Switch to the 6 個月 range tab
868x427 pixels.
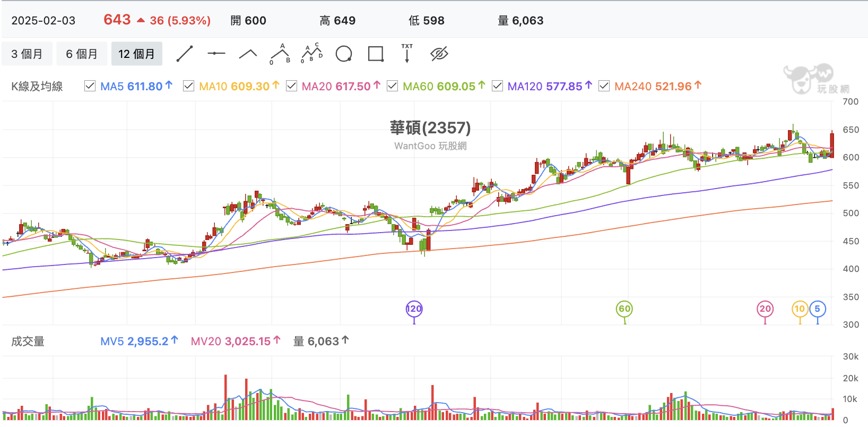tap(82, 54)
